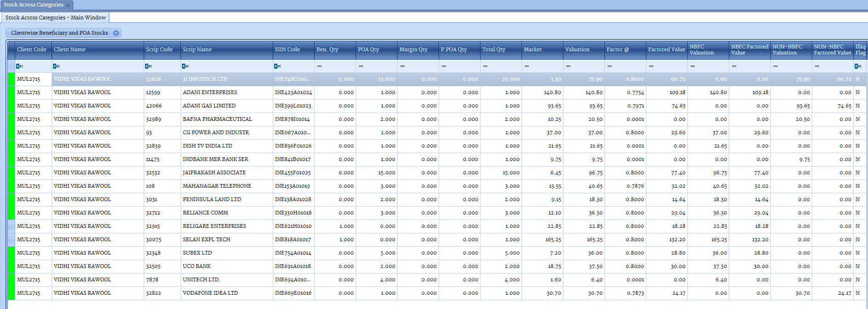This screenshot has width=868, height=309.
Task: Click the equals filter icon under Factored Value
Action: (x=651, y=66)
